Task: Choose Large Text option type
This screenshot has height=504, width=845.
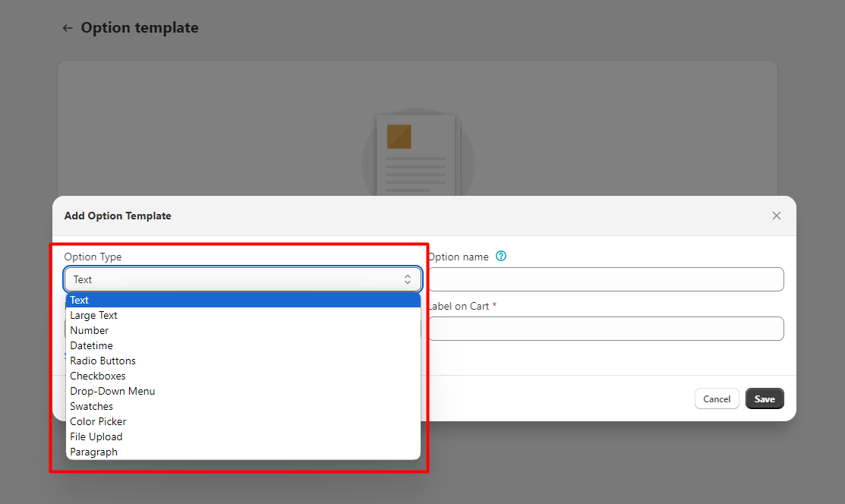Action: 93,316
